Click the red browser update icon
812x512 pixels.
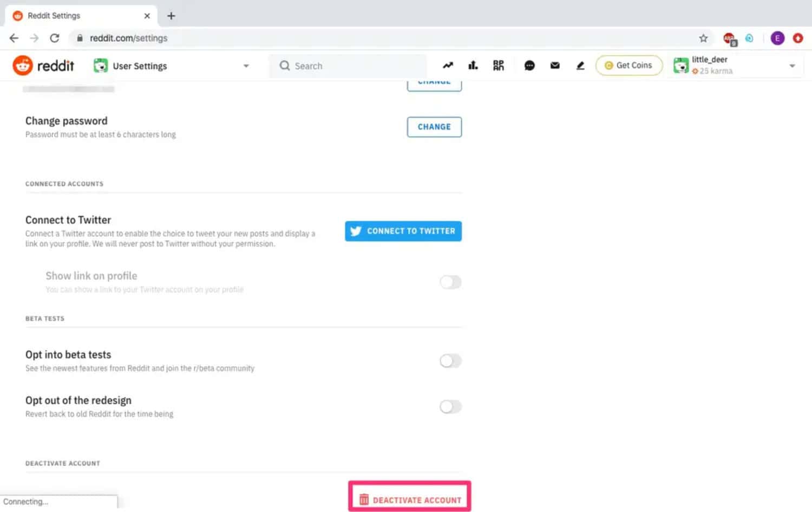pyautogui.click(x=798, y=38)
